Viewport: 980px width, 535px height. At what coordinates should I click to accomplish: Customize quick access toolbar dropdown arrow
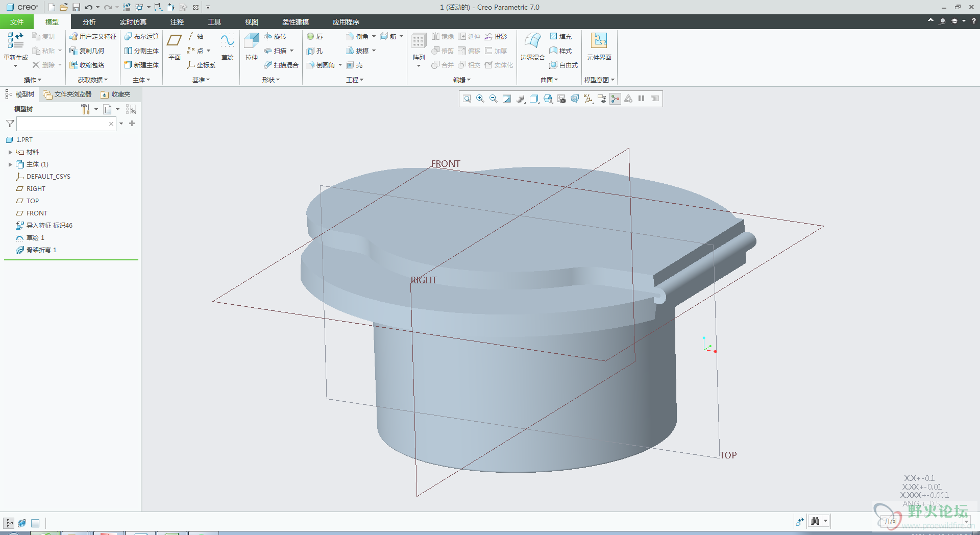click(208, 7)
